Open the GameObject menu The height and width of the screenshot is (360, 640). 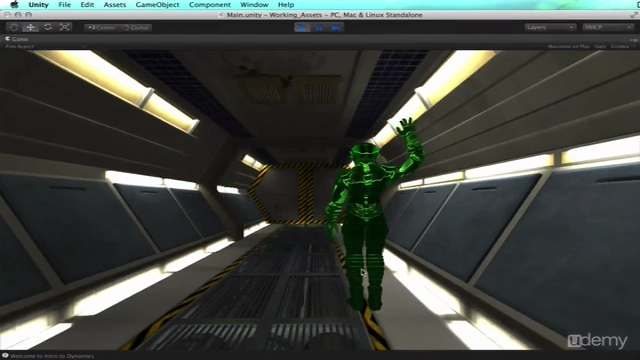click(x=157, y=5)
